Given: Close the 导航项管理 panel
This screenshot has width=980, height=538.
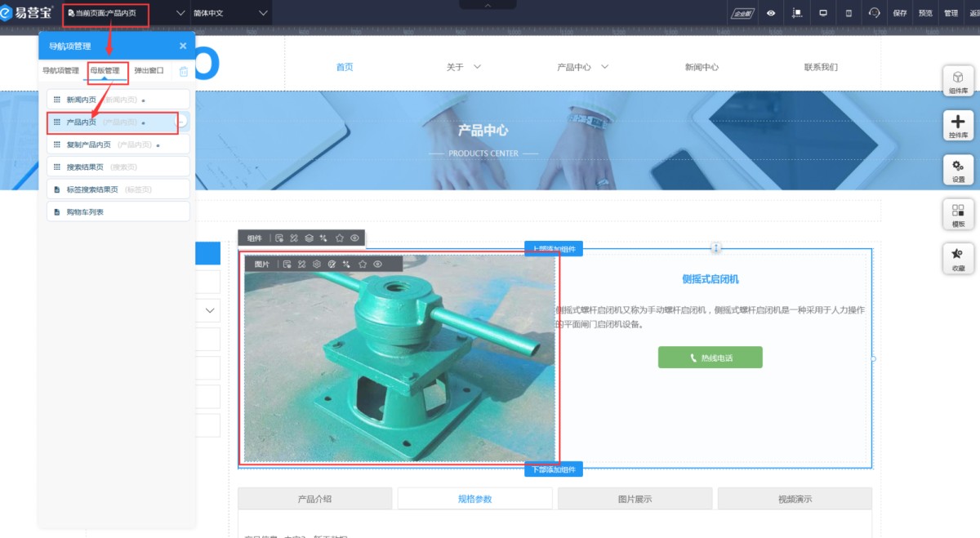Looking at the screenshot, I should click(x=183, y=46).
